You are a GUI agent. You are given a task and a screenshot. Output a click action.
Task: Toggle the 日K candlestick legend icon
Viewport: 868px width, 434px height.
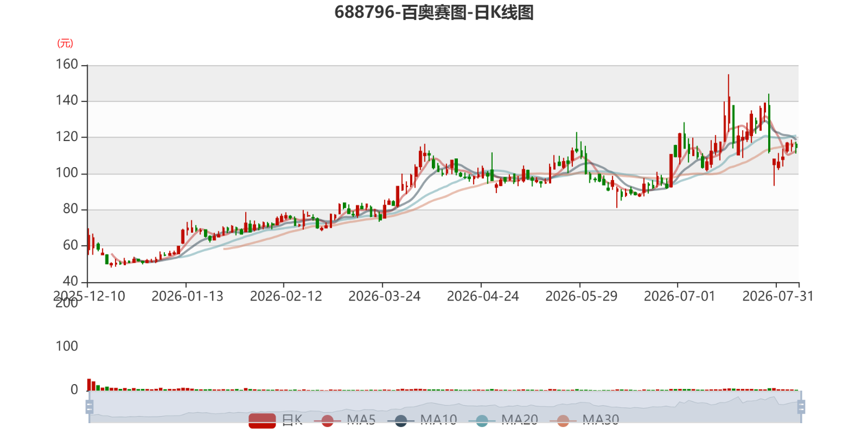pos(262,420)
